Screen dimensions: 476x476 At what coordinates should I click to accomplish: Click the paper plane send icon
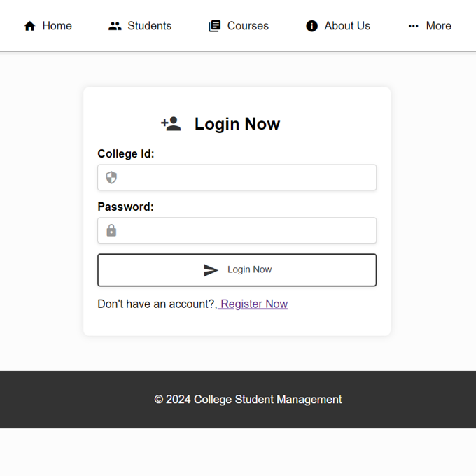pos(211,270)
